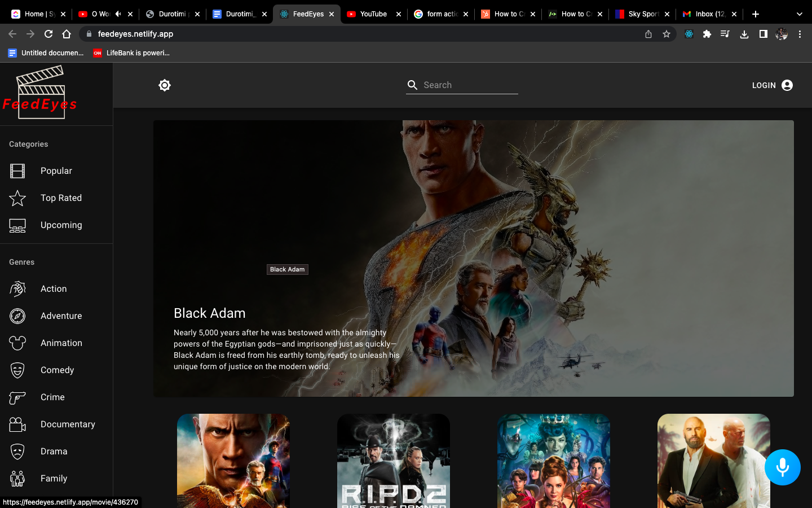Switch to the Gmail Inbox tab
The image size is (812, 508).
(x=709, y=14)
